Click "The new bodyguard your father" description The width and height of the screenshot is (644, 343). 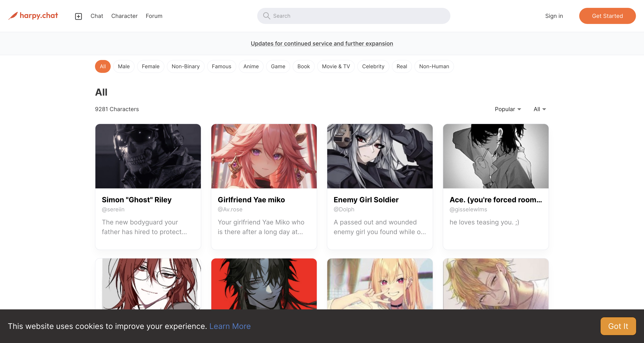144,227
